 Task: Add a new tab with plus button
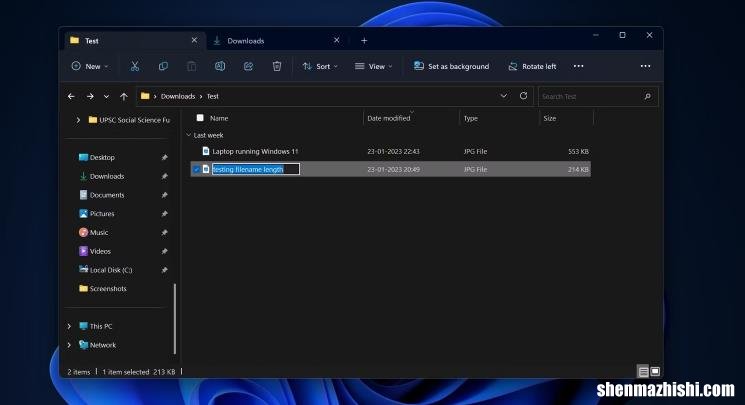[x=364, y=41]
